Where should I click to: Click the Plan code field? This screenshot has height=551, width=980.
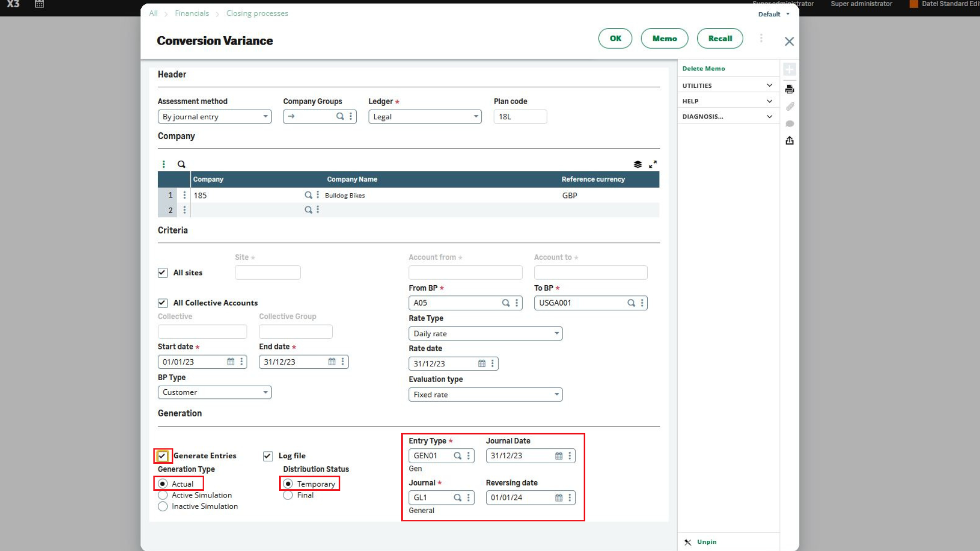point(520,116)
